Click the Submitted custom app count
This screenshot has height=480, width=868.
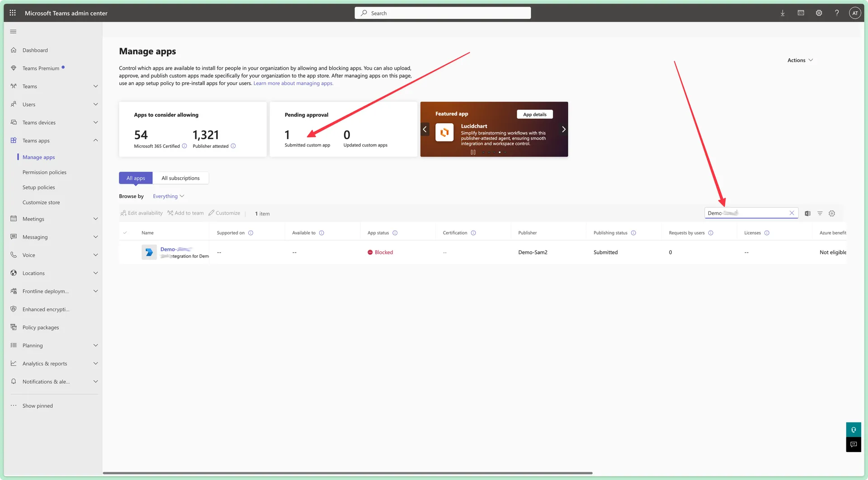(287, 135)
